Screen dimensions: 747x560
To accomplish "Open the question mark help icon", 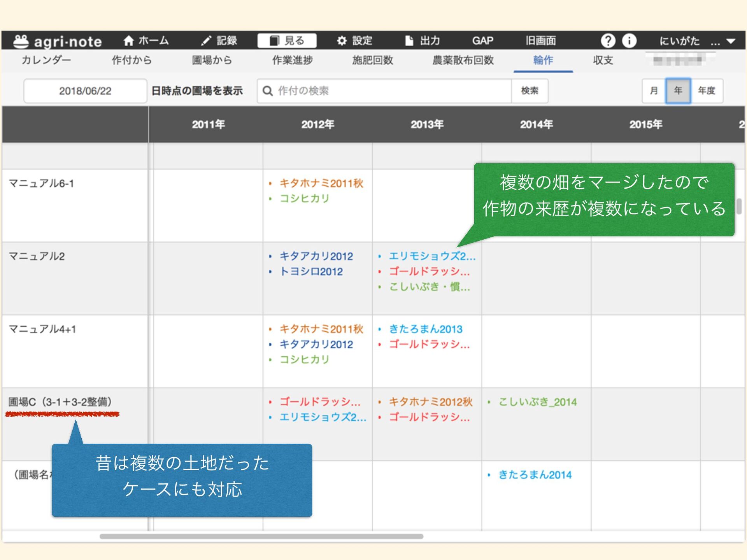I will pos(608,40).
